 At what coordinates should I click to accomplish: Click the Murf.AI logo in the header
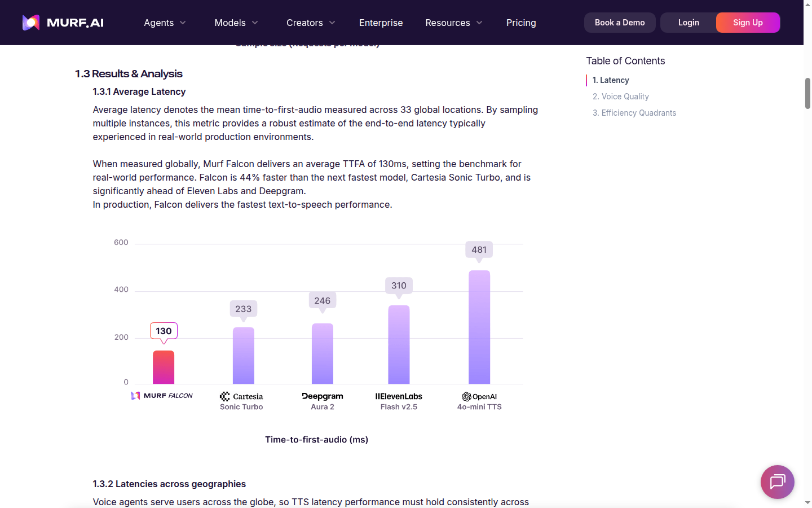tap(63, 23)
